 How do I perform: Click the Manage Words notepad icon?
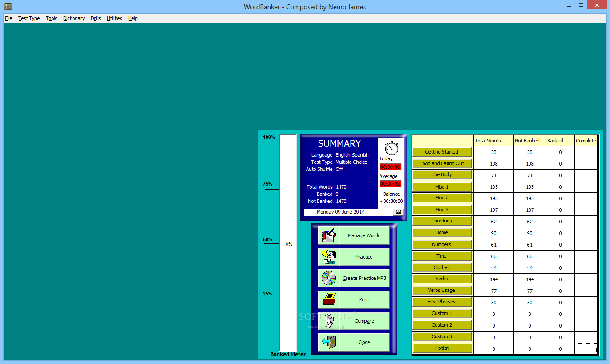click(x=329, y=235)
